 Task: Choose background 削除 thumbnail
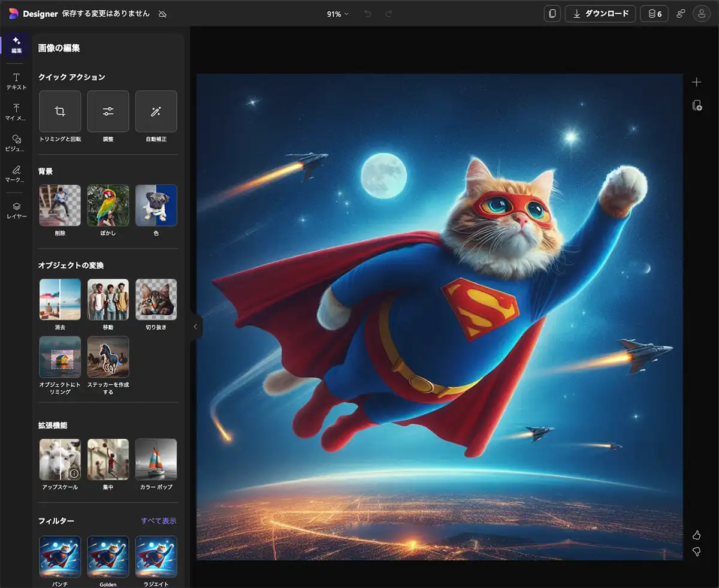click(x=60, y=205)
